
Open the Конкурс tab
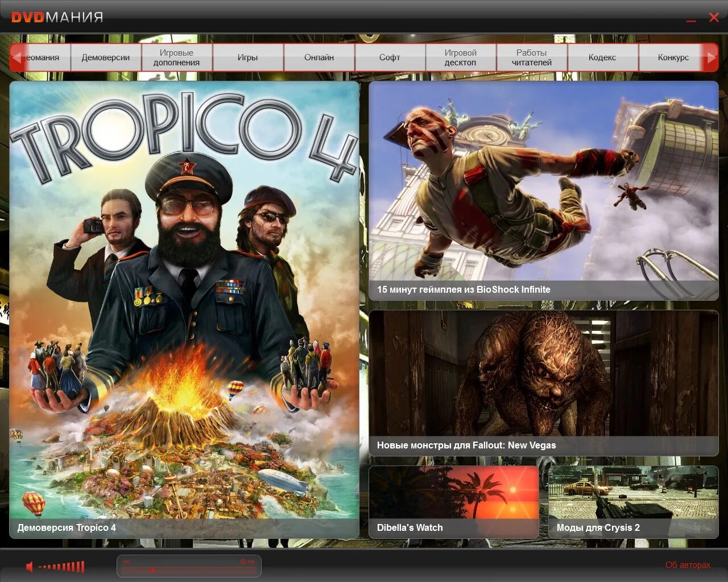click(672, 57)
